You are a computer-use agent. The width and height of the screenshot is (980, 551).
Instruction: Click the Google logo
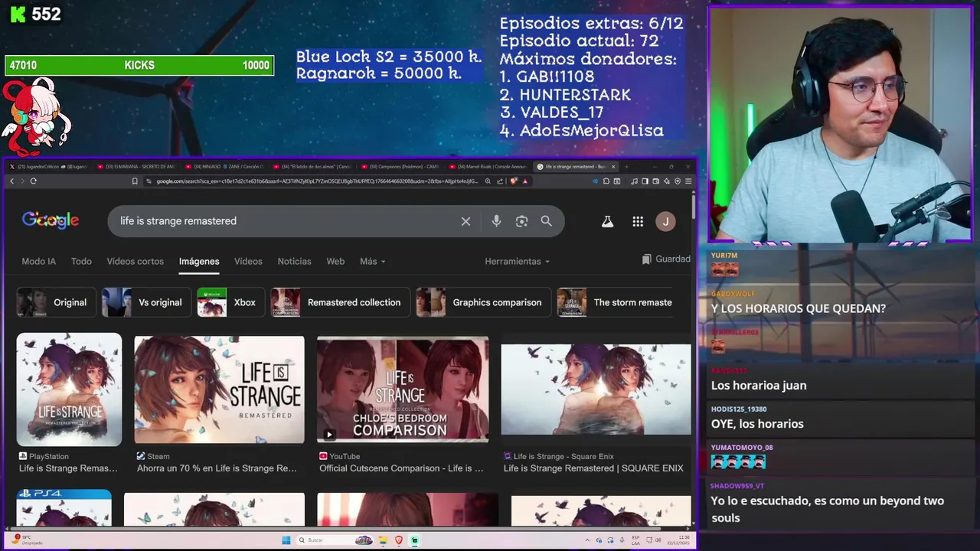[x=51, y=220]
